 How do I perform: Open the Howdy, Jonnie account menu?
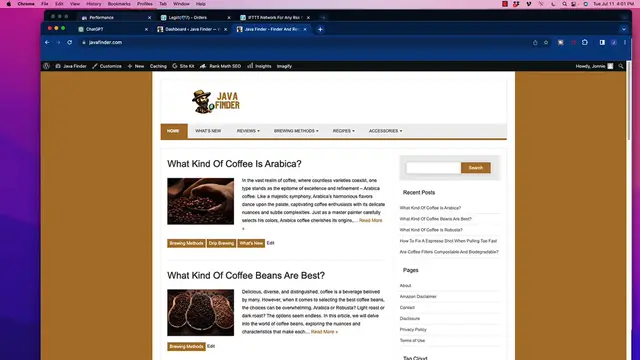[x=594, y=66]
